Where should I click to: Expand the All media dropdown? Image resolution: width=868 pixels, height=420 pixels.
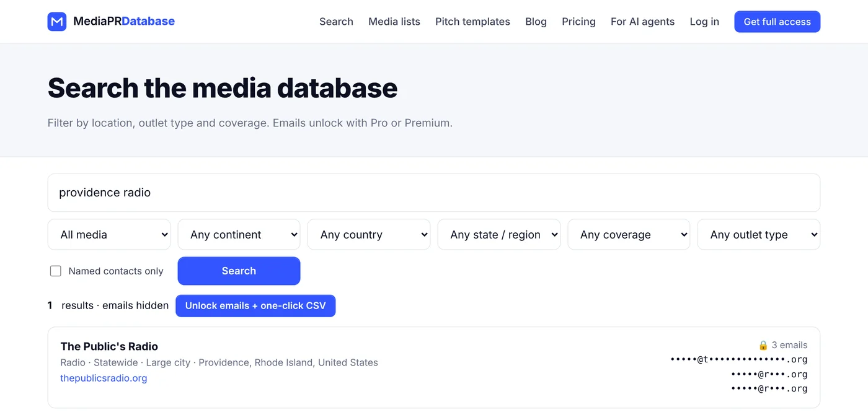109,235
